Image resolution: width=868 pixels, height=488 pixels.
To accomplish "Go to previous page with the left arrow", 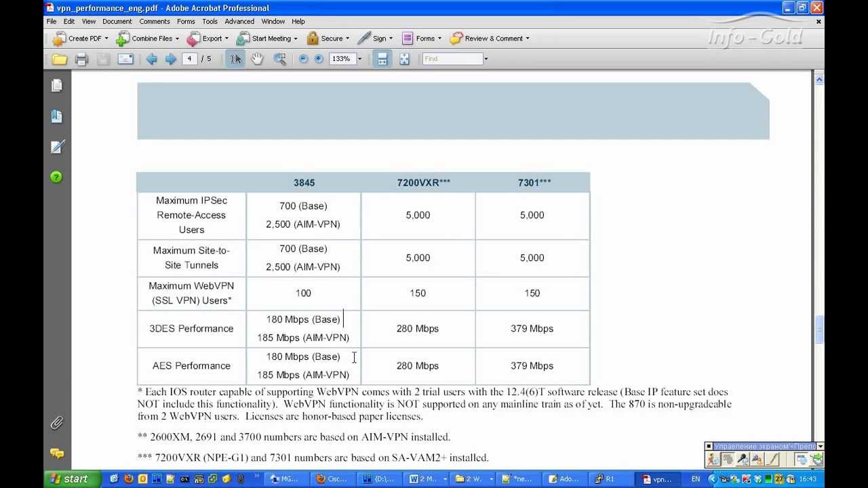I will pos(151,59).
